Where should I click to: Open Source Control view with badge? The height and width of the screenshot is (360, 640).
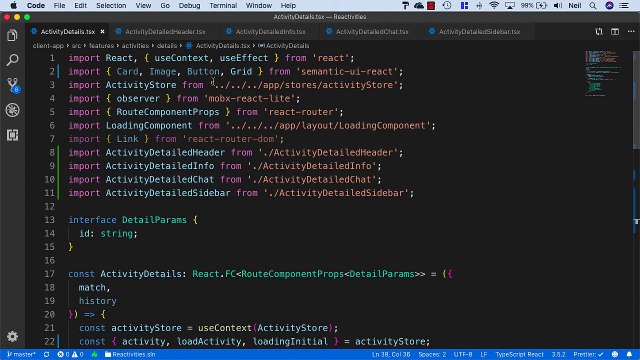click(13, 85)
